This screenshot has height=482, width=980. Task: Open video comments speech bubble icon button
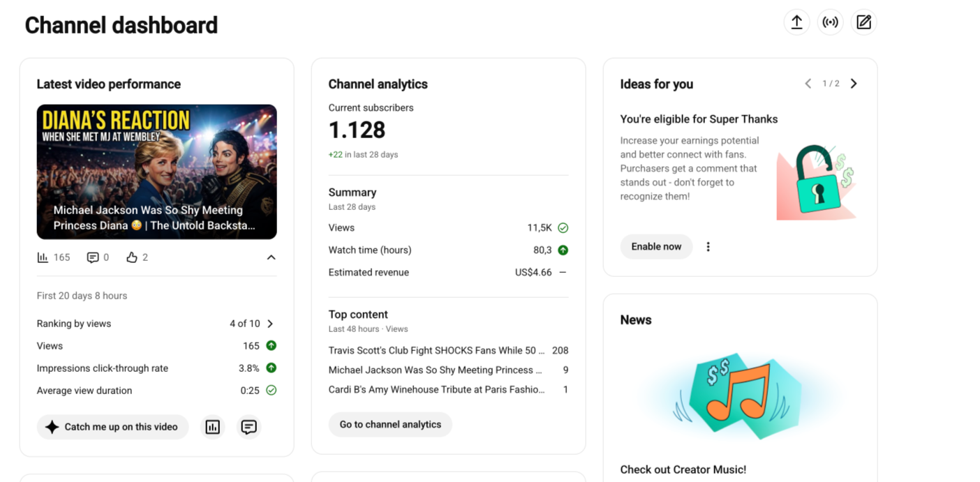coord(248,427)
